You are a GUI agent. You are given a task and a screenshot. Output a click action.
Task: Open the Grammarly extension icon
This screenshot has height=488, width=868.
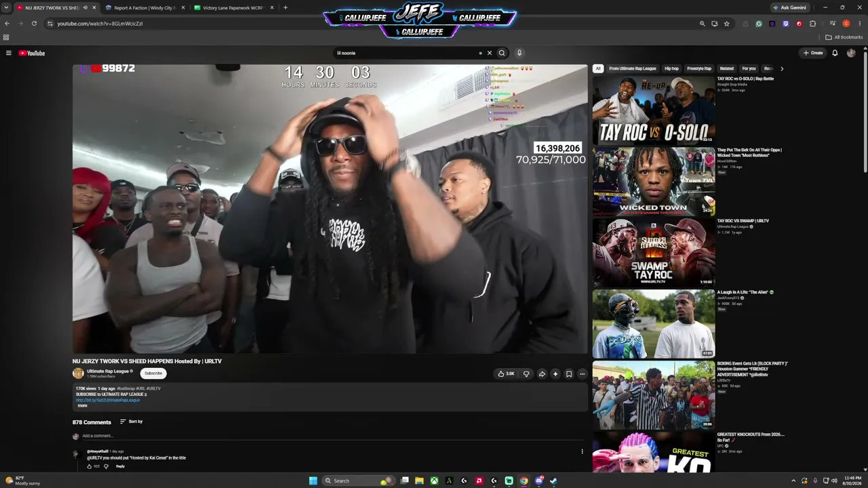[759, 24]
